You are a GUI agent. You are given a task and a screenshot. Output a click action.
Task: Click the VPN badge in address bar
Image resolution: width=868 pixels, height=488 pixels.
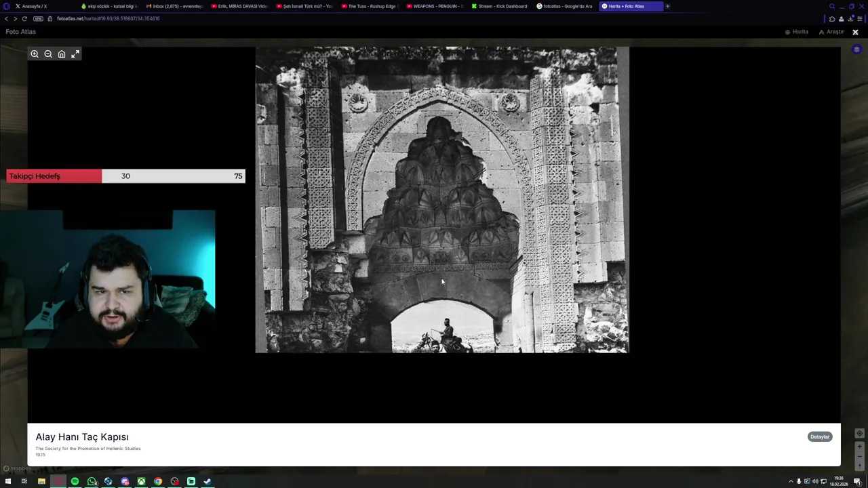click(38, 18)
